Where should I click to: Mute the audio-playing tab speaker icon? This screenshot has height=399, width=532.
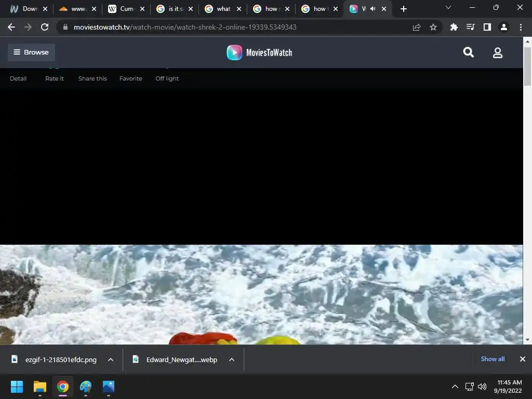click(373, 9)
